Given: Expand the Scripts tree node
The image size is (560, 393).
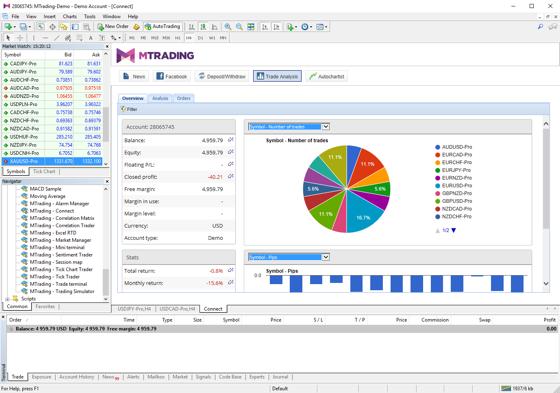Looking at the screenshot, I should (8, 299).
